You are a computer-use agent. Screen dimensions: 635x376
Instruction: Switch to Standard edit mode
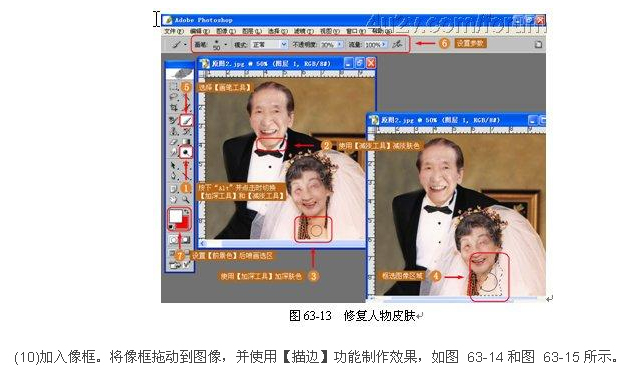[x=173, y=239]
